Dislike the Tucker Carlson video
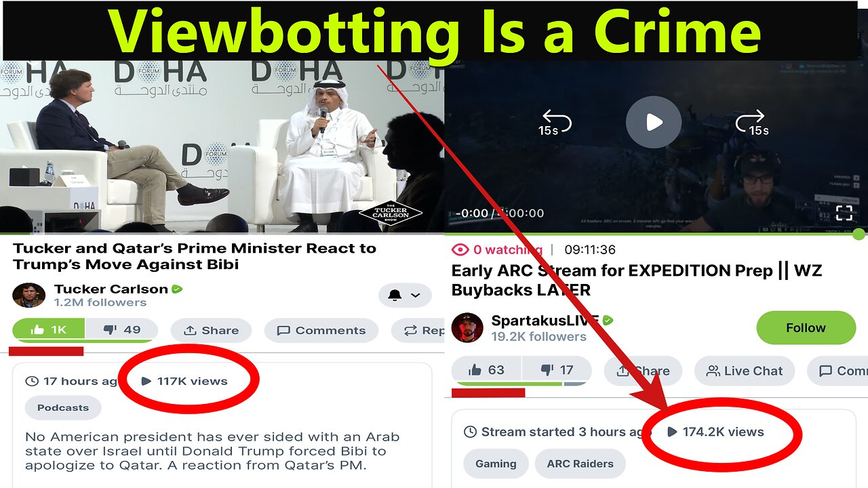This screenshot has width=868, height=488. pos(122,330)
